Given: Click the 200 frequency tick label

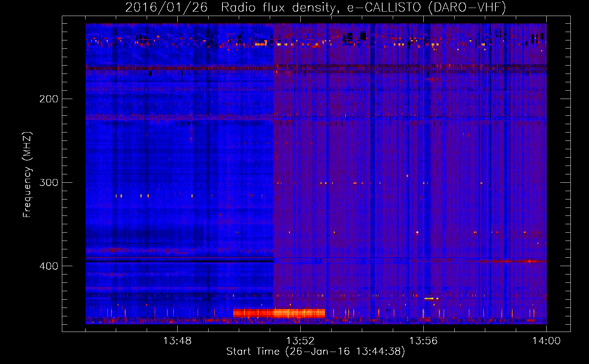Looking at the screenshot, I should 49,99.
